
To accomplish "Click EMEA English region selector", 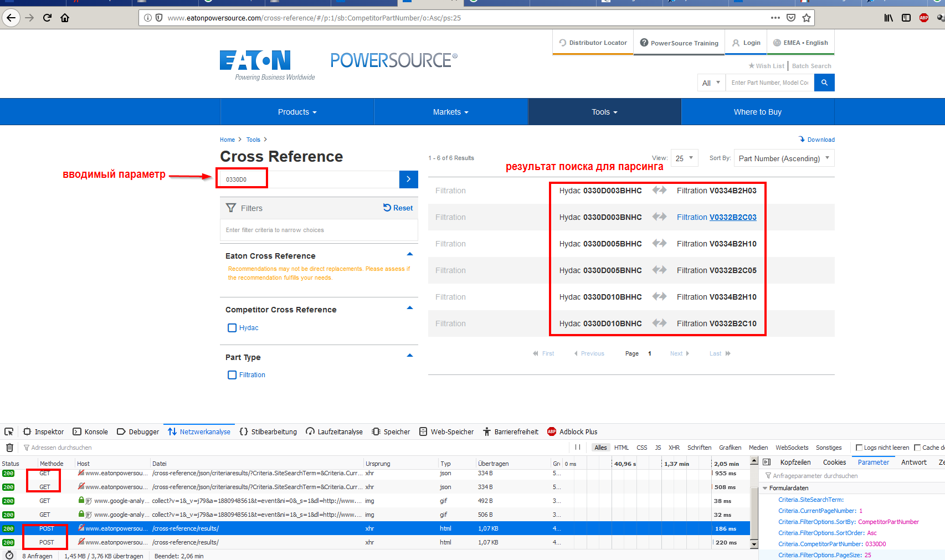I will pyautogui.click(x=800, y=43).
